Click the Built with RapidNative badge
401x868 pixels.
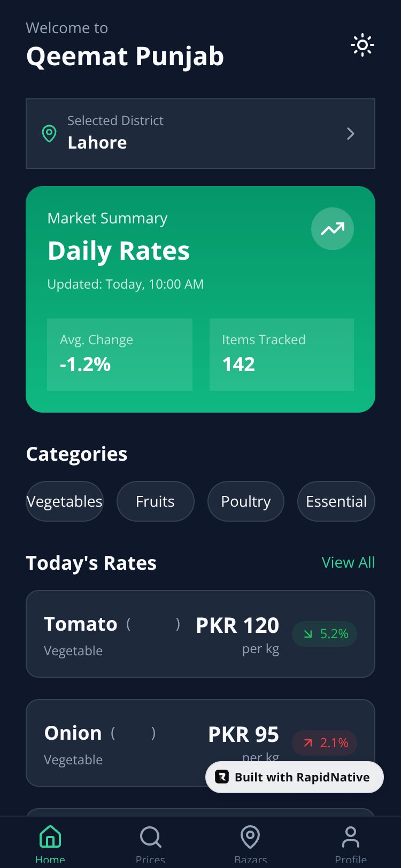295,777
